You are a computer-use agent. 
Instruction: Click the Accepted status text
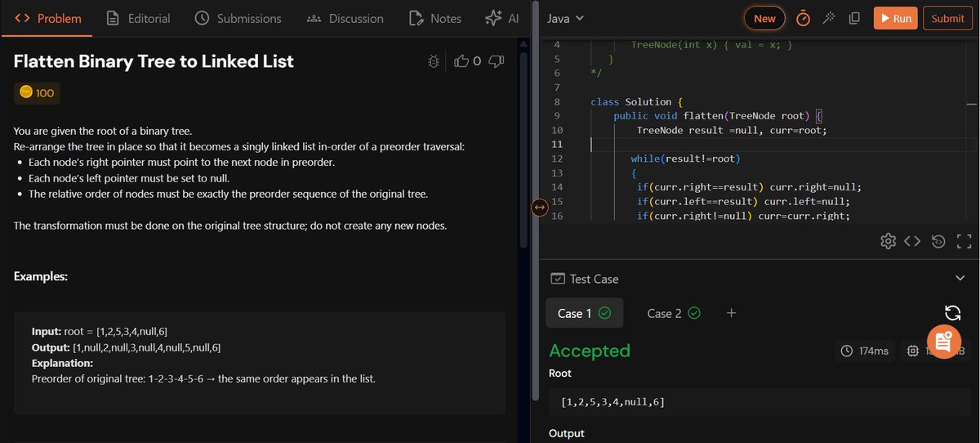point(590,351)
